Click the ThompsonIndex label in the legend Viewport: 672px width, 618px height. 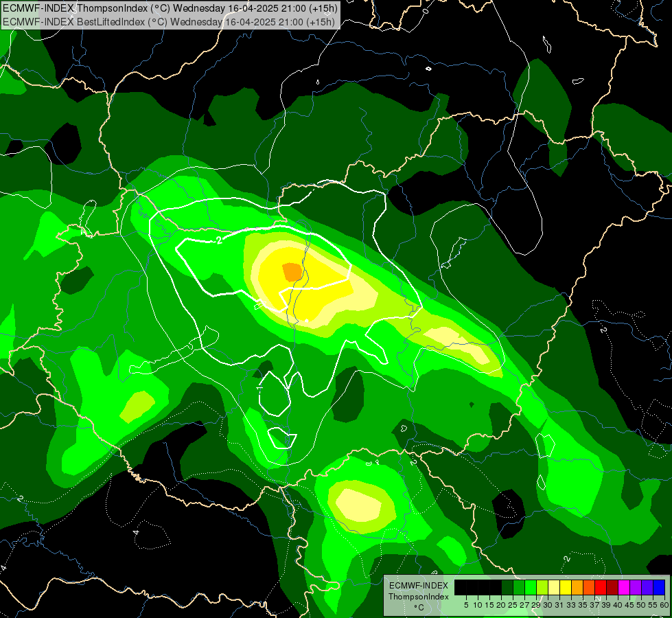[x=419, y=597]
